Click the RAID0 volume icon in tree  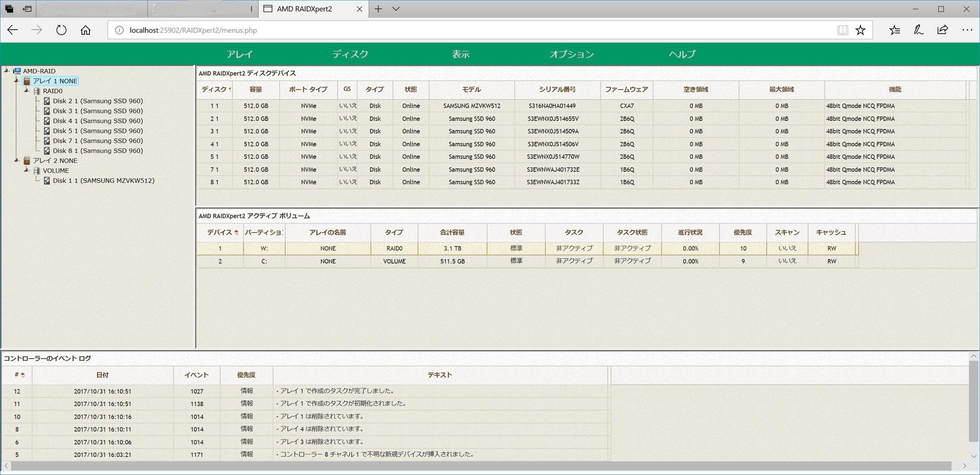pyautogui.click(x=37, y=91)
